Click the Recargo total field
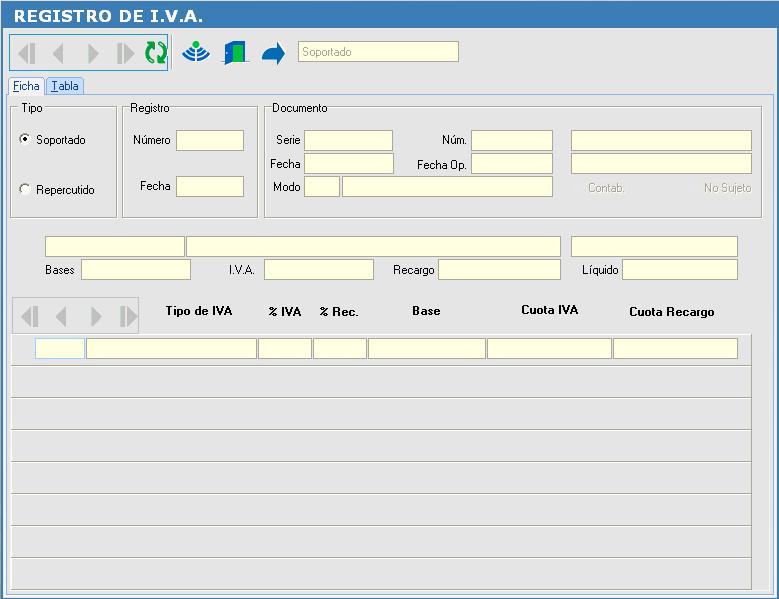The height and width of the screenshot is (599, 779). point(499,270)
